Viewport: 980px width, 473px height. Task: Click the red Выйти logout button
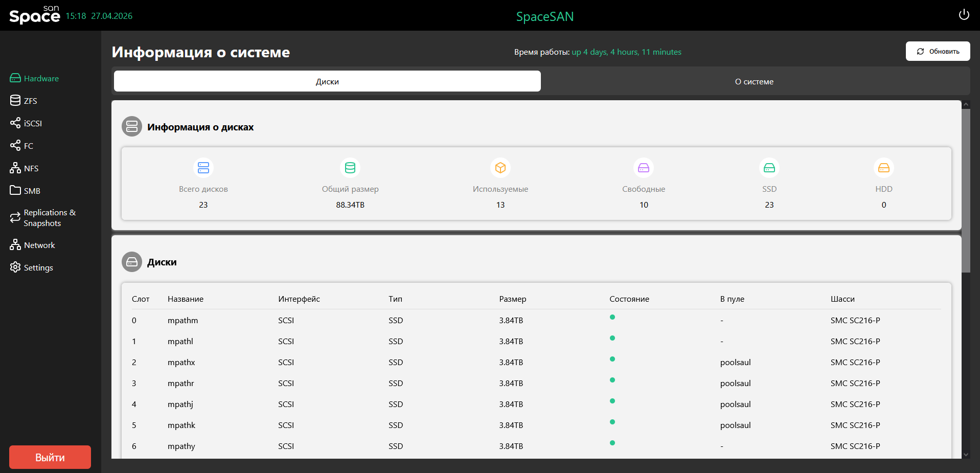tap(50, 457)
